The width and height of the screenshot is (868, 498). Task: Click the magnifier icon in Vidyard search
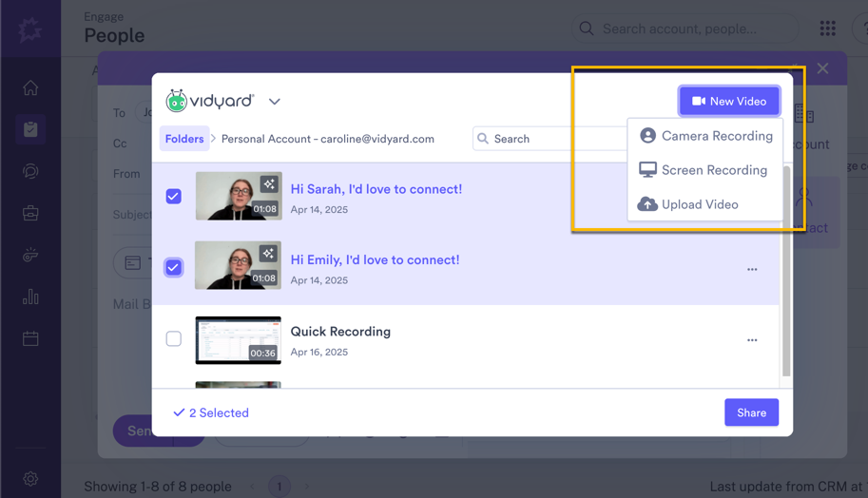point(483,139)
